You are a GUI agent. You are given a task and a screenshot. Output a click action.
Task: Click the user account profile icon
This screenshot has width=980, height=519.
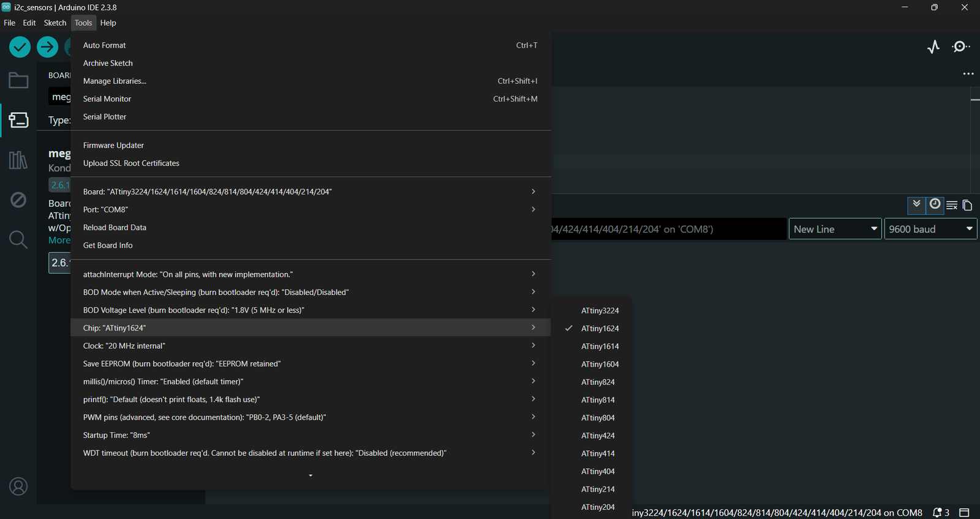pyautogui.click(x=18, y=487)
